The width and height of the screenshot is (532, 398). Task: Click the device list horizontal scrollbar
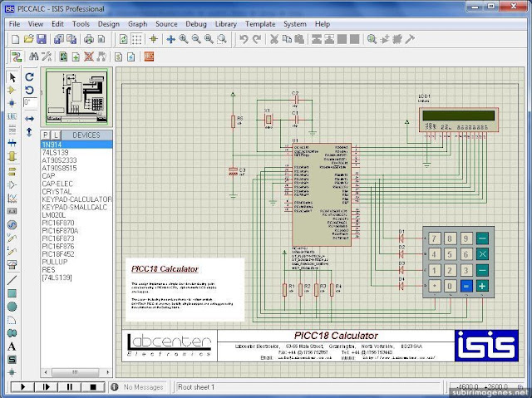pyautogui.click(x=76, y=372)
